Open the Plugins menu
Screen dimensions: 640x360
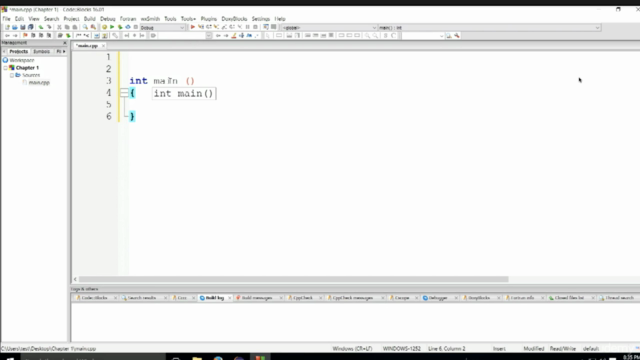click(x=209, y=19)
